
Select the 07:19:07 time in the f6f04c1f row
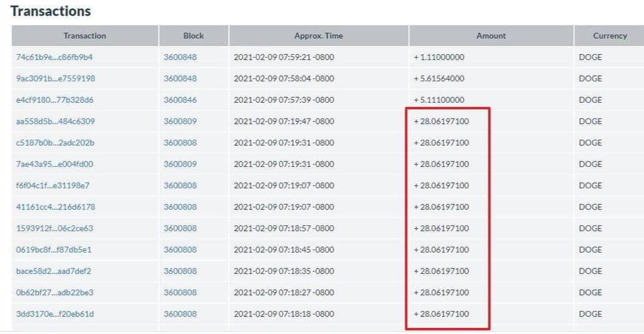pos(284,185)
